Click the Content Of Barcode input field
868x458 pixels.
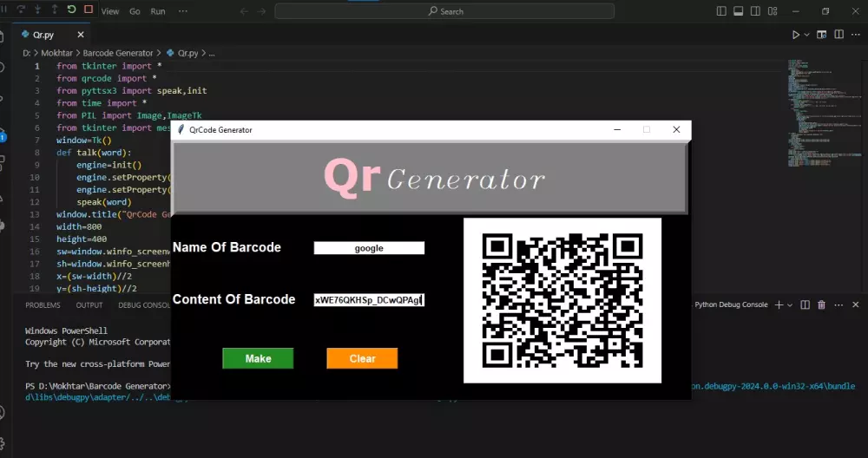[x=369, y=300]
